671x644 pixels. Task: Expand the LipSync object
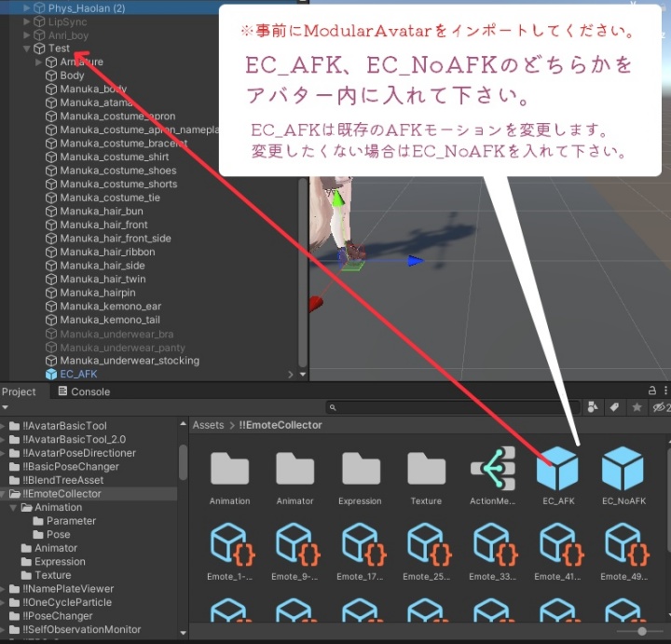tap(26, 21)
